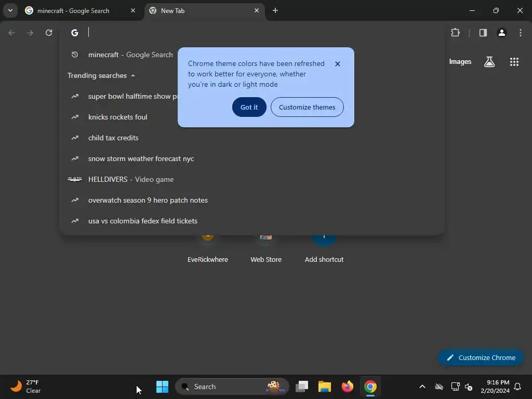Dismiss the theme colors popup with X

click(338, 64)
